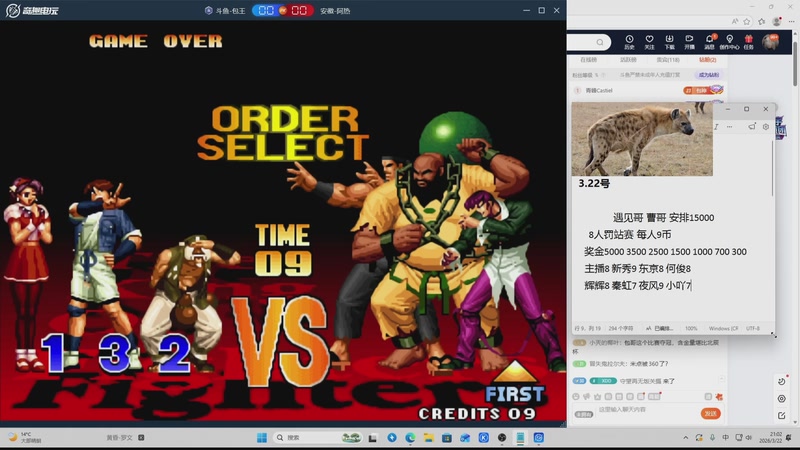Click the XDO badge in chat message
Viewport: 800px width, 450px height.
(x=603, y=381)
